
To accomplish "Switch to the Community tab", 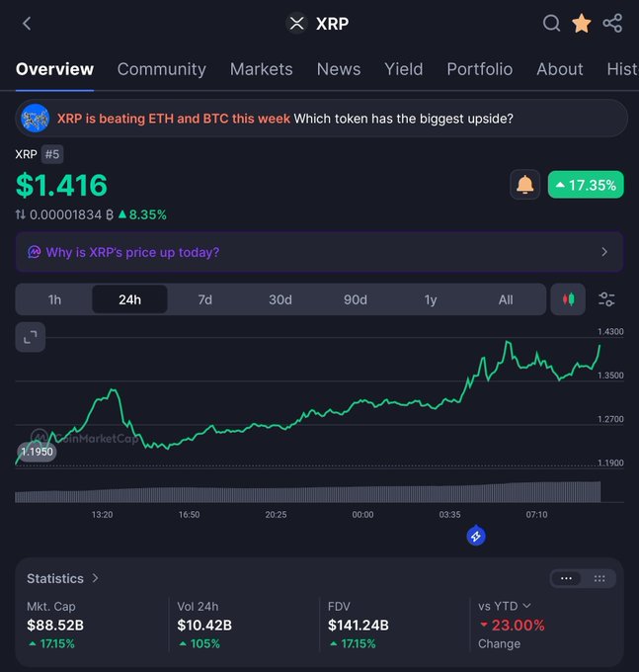I will pos(162,69).
